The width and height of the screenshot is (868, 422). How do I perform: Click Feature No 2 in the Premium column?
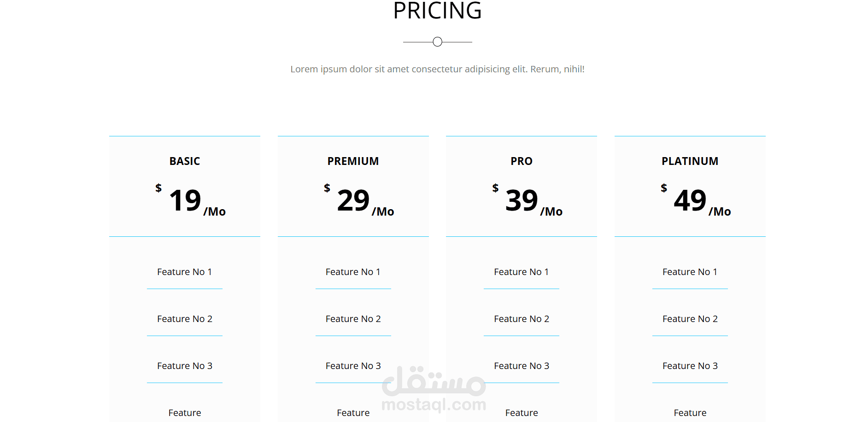coord(353,319)
